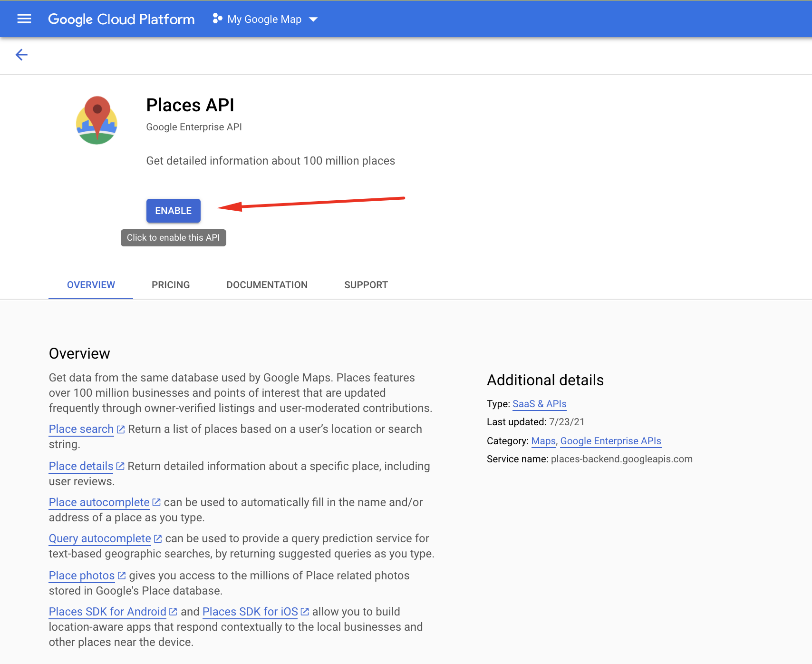Select the Support tab
The image size is (812, 664).
[x=366, y=285]
